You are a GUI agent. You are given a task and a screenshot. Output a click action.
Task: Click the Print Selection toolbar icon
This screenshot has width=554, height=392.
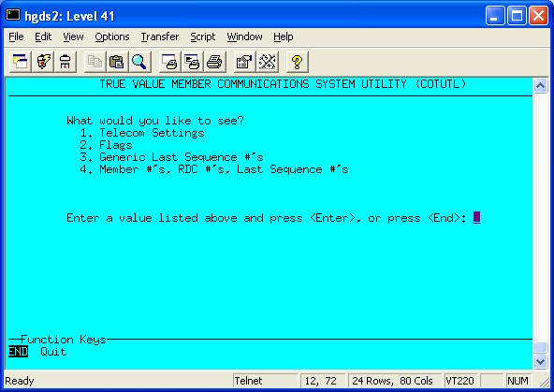tap(192, 62)
